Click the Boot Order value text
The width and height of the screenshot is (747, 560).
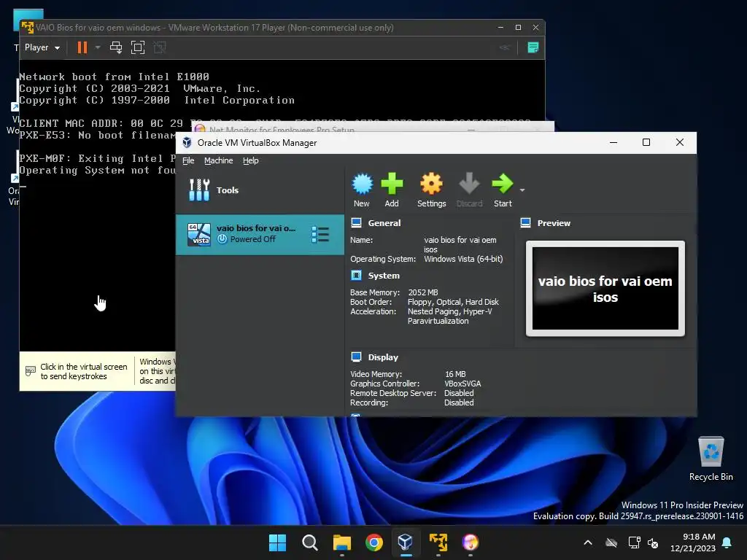[453, 302]
